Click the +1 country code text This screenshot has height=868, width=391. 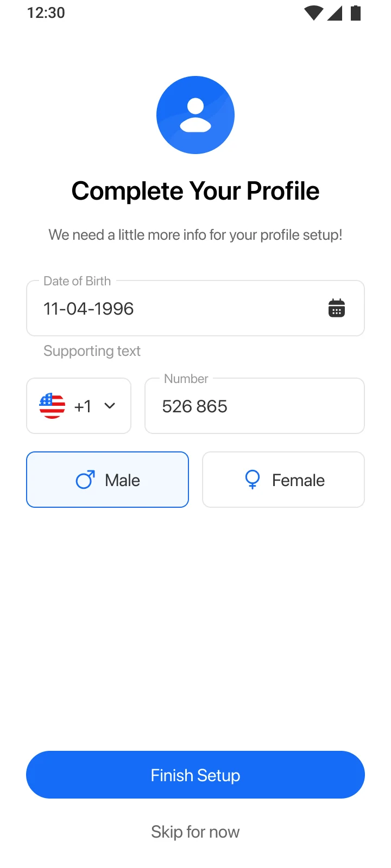83,406
